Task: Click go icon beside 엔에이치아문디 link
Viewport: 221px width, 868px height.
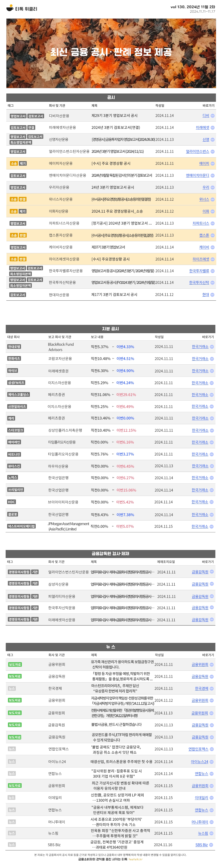Action: [x=213, y=176]
